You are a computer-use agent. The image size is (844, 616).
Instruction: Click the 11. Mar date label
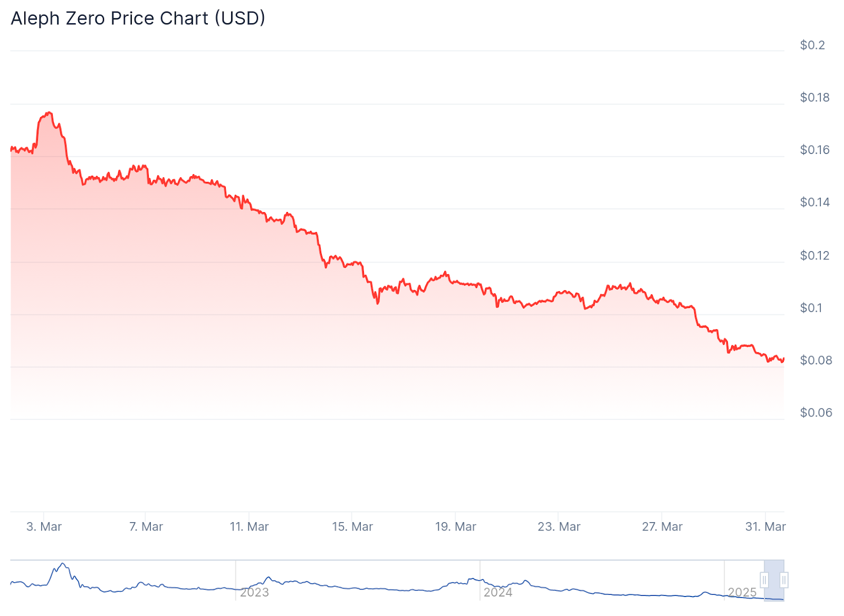click(249, 526)
